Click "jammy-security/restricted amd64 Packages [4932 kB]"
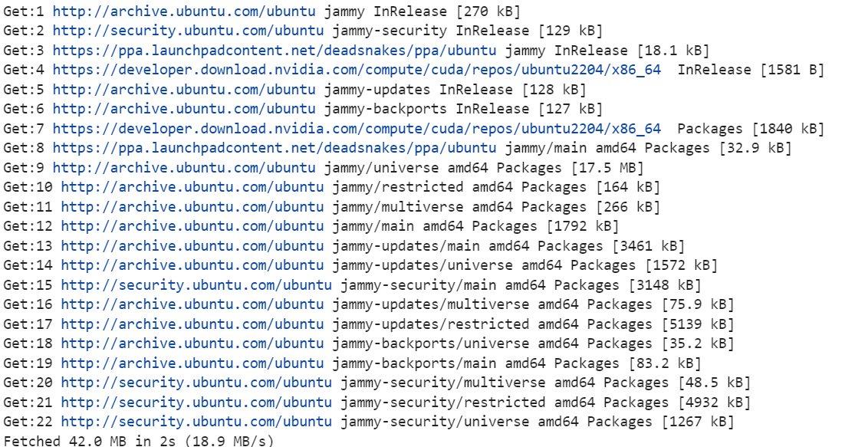Screen dimensions: 868x447 coord(546,403)
